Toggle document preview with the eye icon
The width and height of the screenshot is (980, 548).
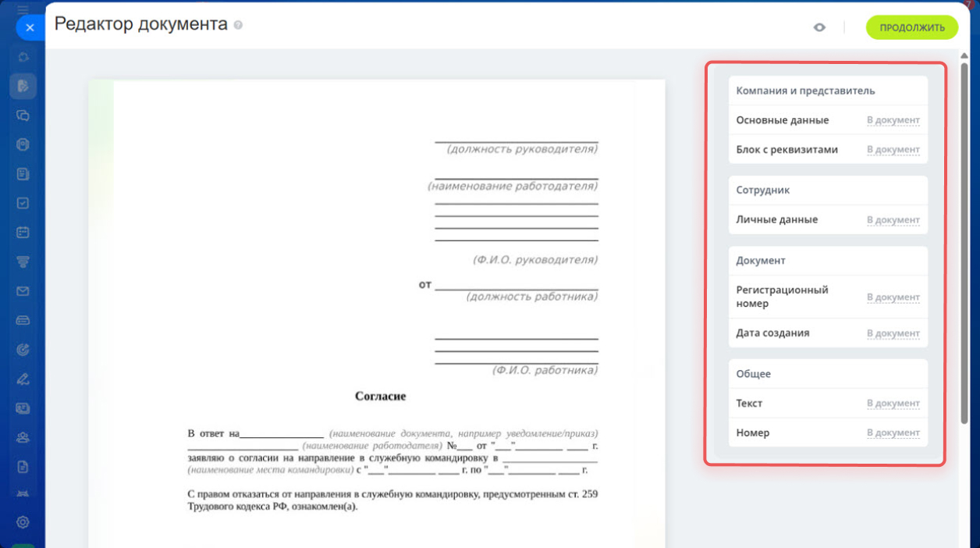coord(819,27)
